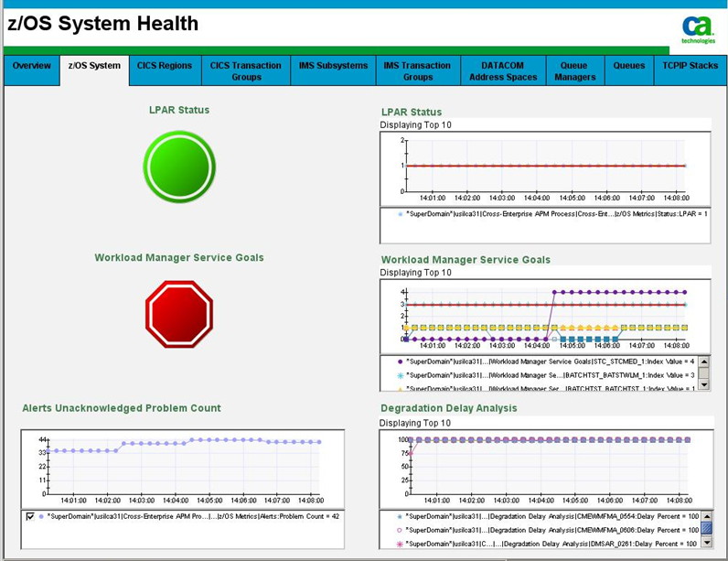Click the purple STC_STCMED_1 legend marker
The image size is (728, 561).
click(x=401, y=361)
